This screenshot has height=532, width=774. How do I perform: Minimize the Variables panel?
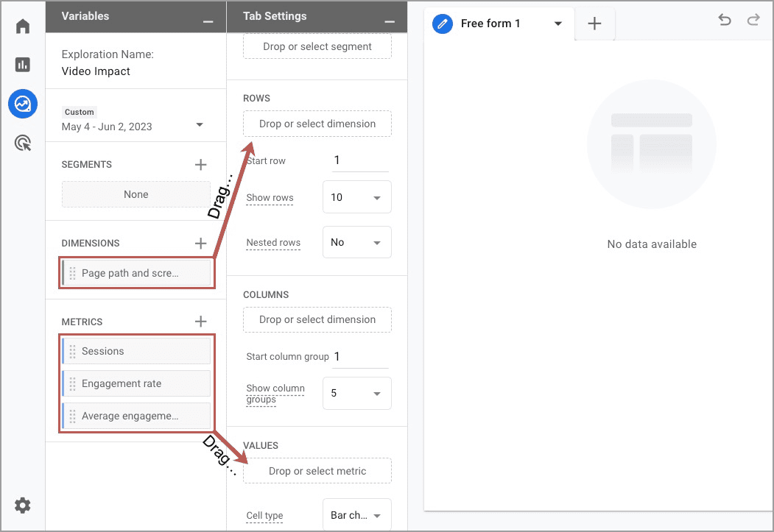pyautogui.click(x=208, y=21)
